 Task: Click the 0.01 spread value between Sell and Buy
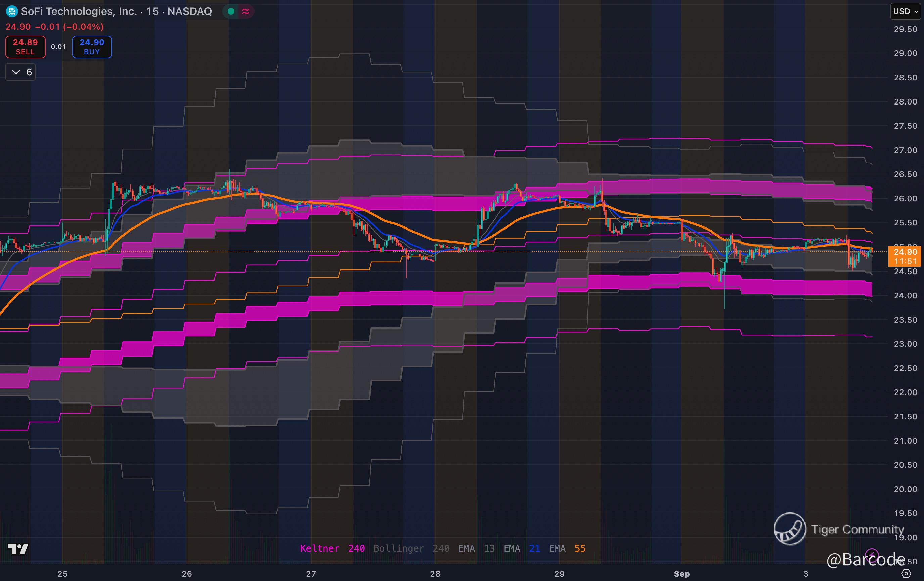[x=59, y=47]
